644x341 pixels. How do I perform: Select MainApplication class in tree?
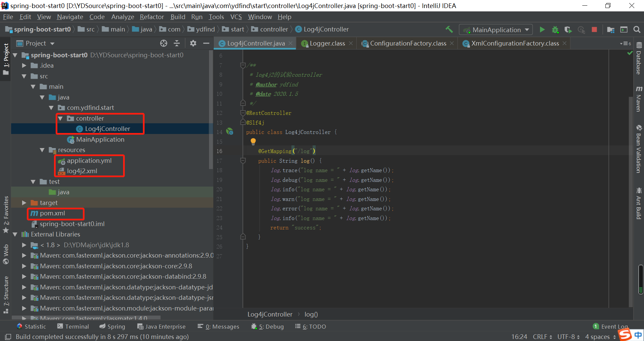100,139
